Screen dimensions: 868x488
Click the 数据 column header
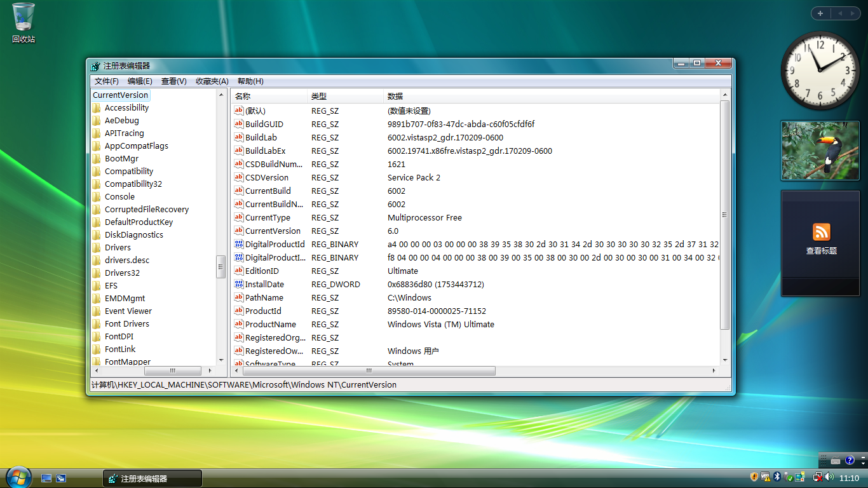pyautogui.click(x=552, y=96)
